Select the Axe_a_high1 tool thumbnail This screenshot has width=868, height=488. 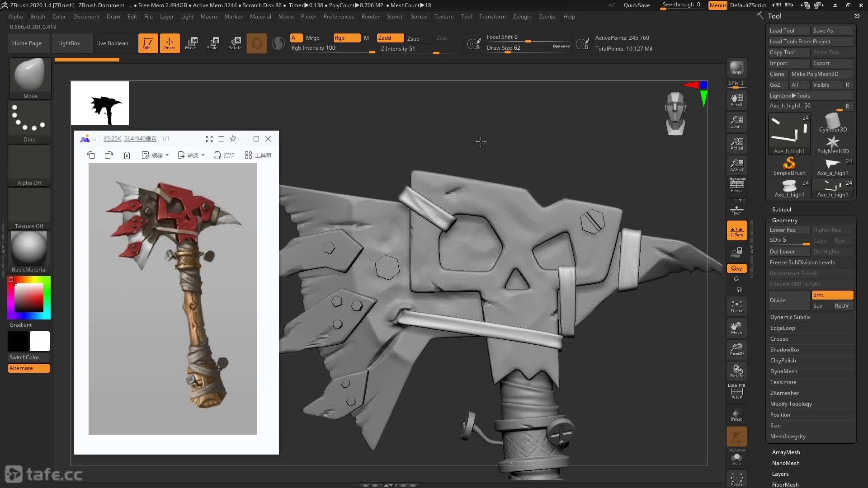pos(833,166)
